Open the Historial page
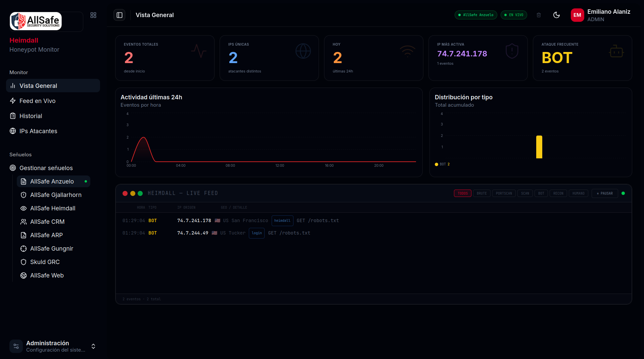 (x=53, y=116)
